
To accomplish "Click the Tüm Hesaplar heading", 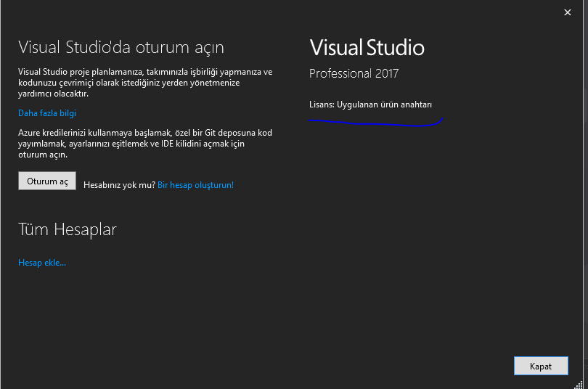I will [x=68, y=229].
